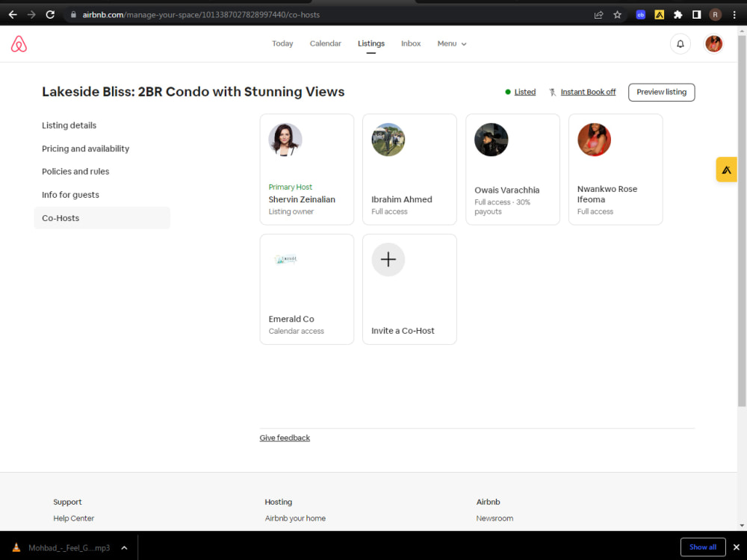The height and width of the screenshot is (560, 747).
Task: Open Chrome profile R icon
Action: [x=715, y=15]
